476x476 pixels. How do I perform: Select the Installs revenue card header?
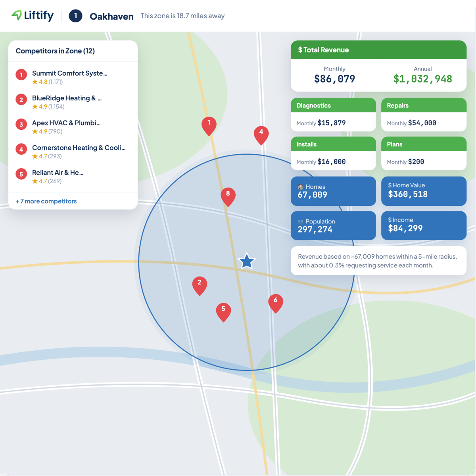point(333,144)
